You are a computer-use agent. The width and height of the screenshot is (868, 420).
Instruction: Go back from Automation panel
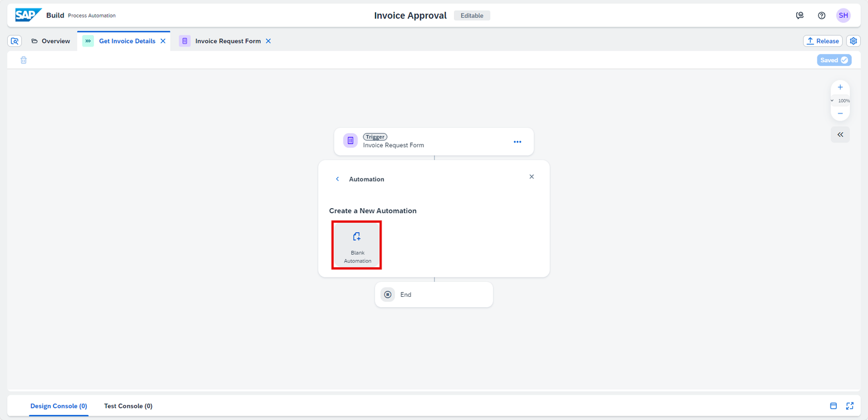click(x=338, y=179)
